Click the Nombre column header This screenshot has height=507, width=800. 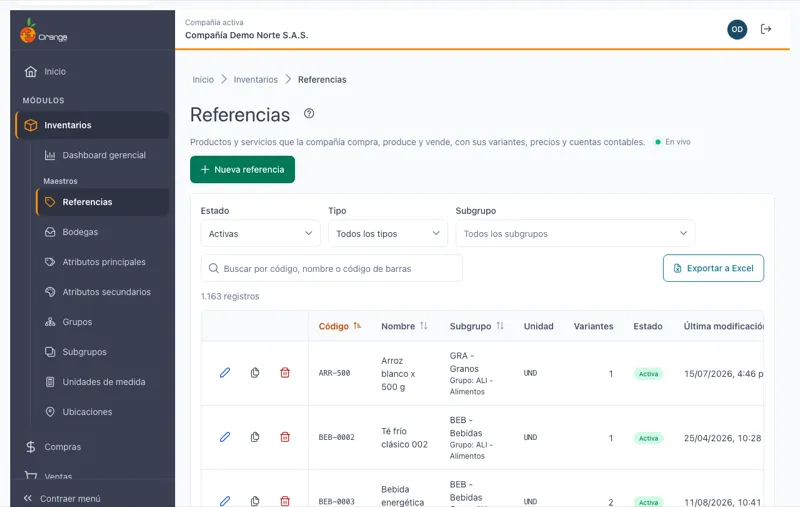(398, 326)
